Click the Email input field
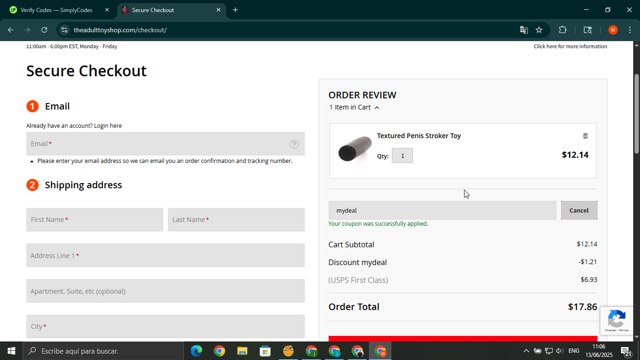The height and width of the screenshot is (360, 640). [165, 144]
